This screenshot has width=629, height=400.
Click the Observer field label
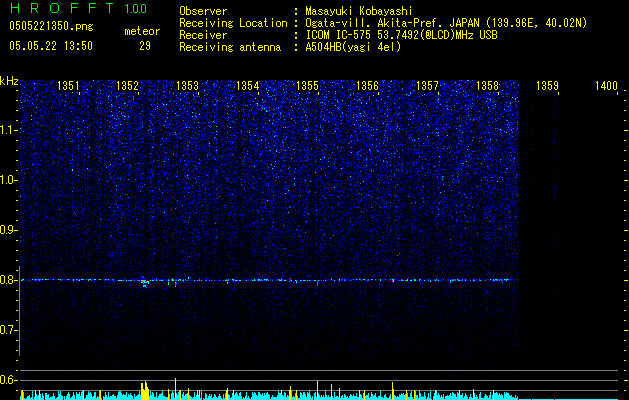coord(203,11)
